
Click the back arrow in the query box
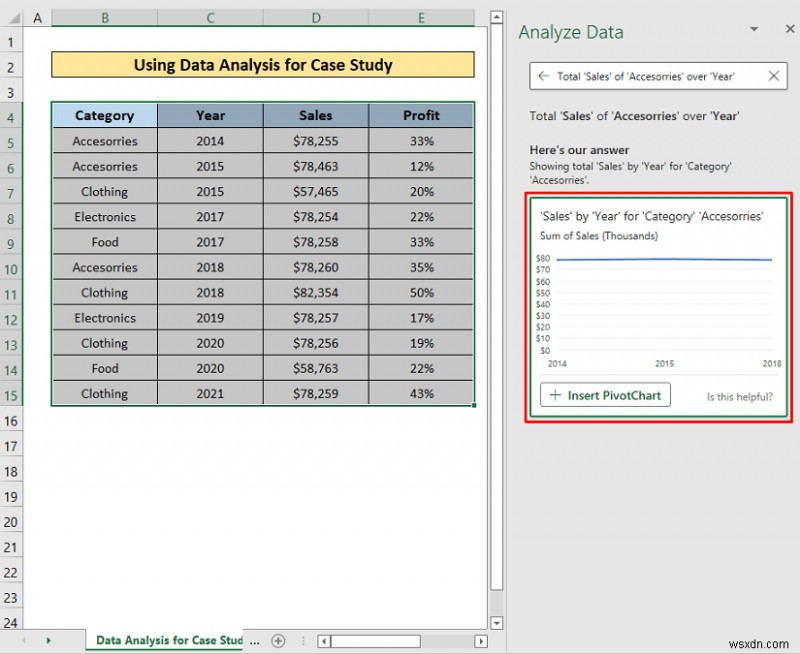(x=543, y=76)
